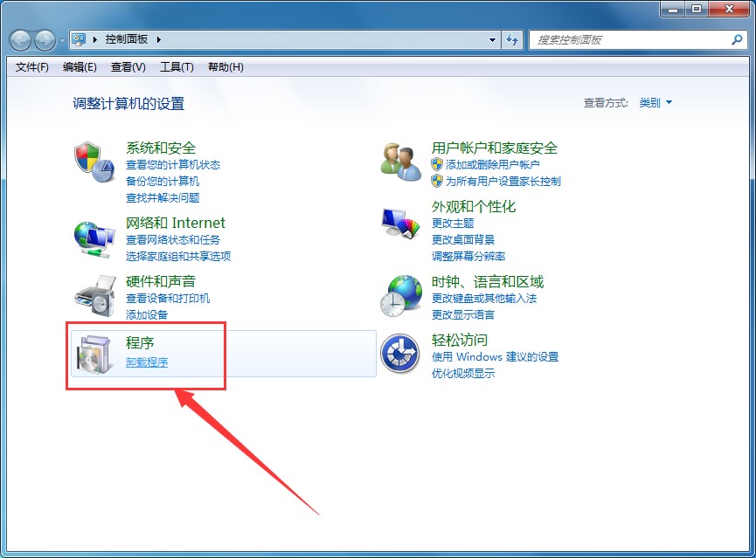
Task: Click shield icon beside 为所有用户设置家长控制
Action: pos(437,181)
